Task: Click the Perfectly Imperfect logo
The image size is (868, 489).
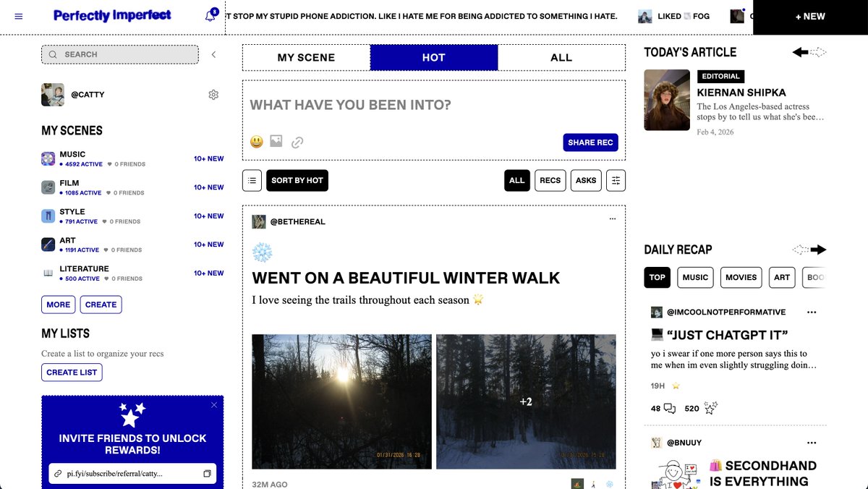Action: pos(112,15)
